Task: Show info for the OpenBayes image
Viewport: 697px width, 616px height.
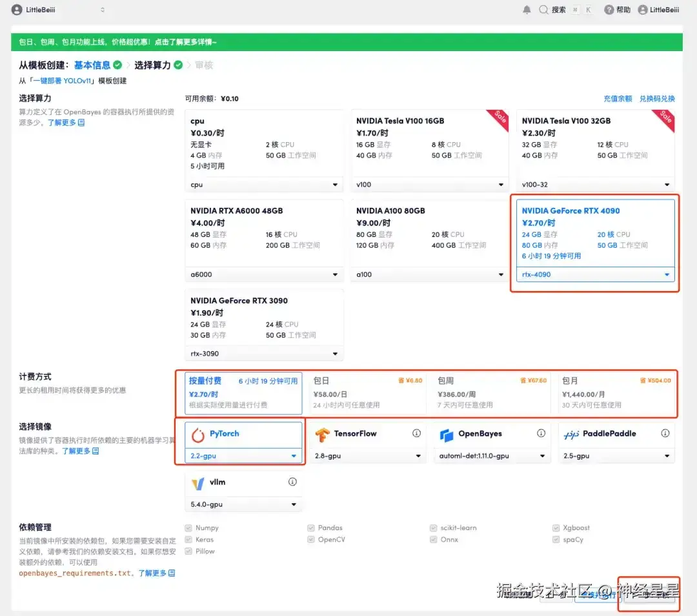Action: pyautogui.click(x=541, y=433)
